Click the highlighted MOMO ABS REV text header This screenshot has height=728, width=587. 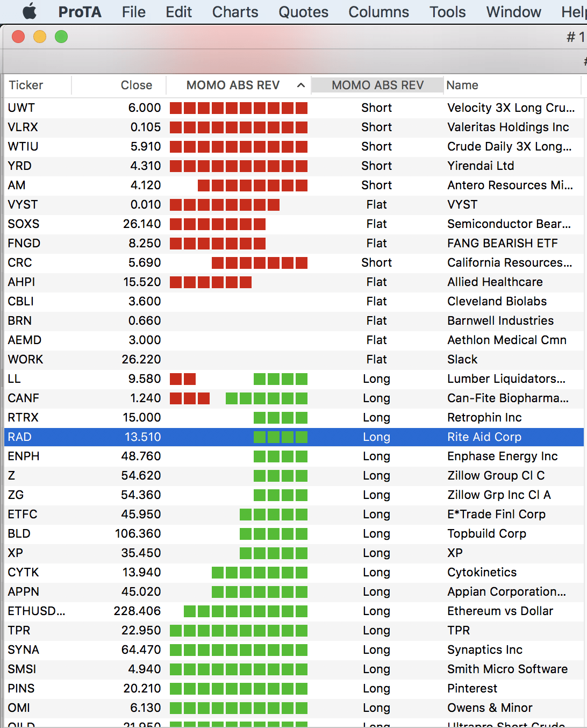tap(377, 85)
